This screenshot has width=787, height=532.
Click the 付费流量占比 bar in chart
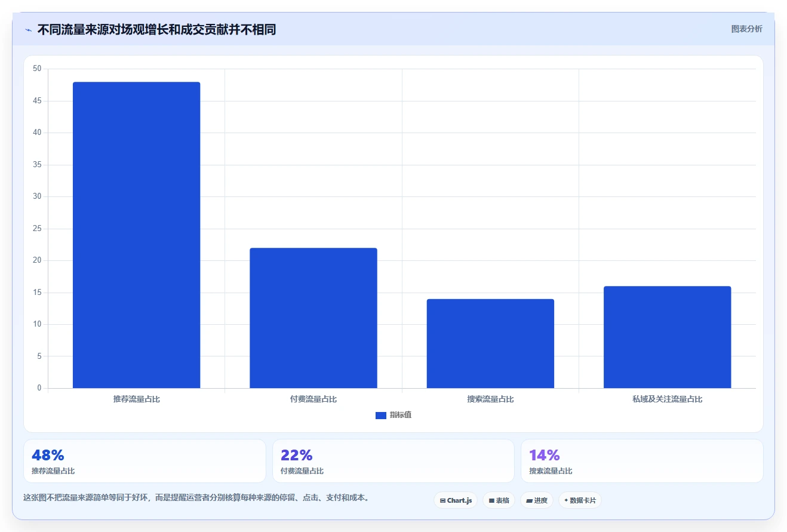(x=313, y=318)
